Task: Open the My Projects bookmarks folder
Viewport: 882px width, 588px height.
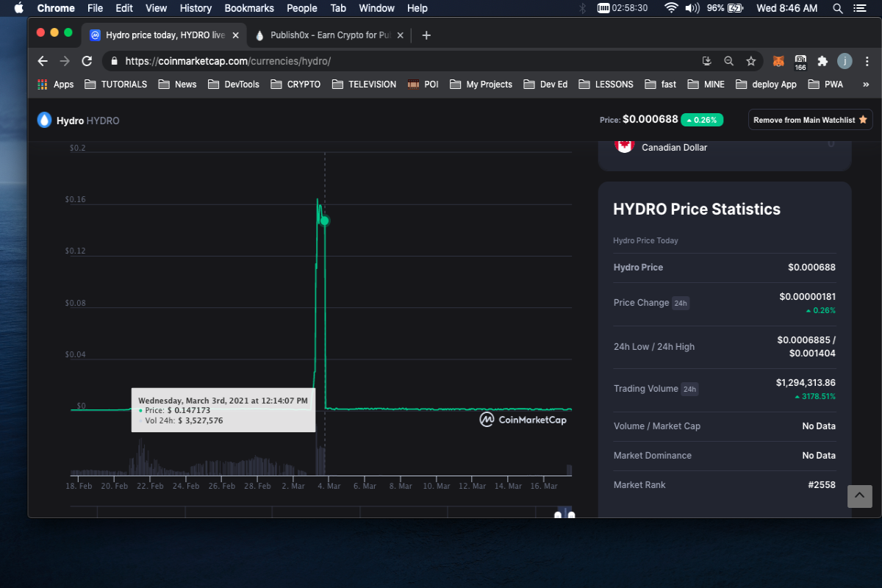Action: pos(481,84)
